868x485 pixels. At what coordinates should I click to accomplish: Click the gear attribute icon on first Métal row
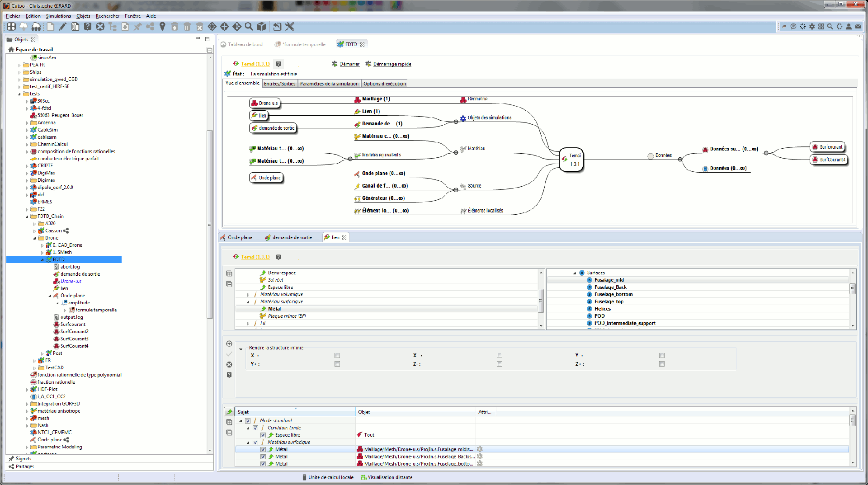(x=480, y=449)
